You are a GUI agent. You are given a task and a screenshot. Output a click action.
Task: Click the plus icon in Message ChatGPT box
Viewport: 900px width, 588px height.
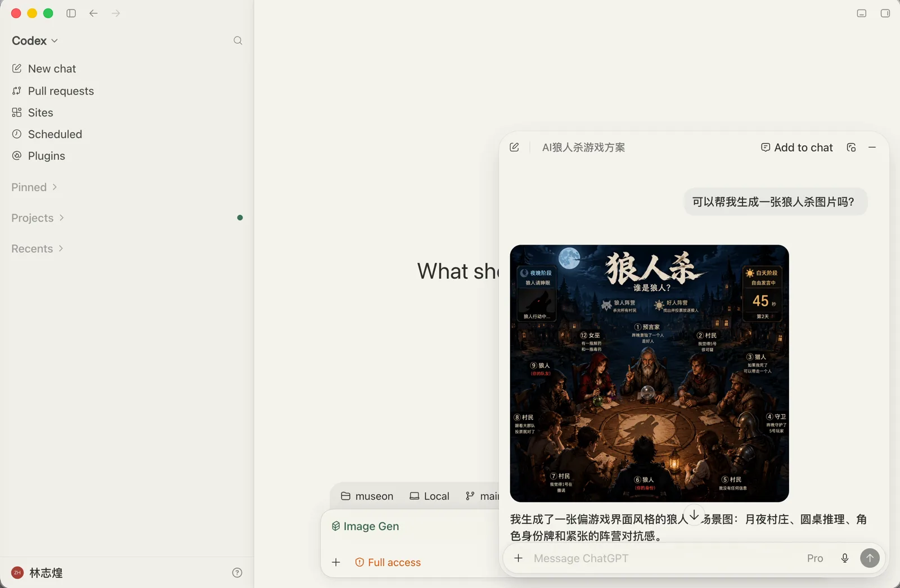[519, 558]
